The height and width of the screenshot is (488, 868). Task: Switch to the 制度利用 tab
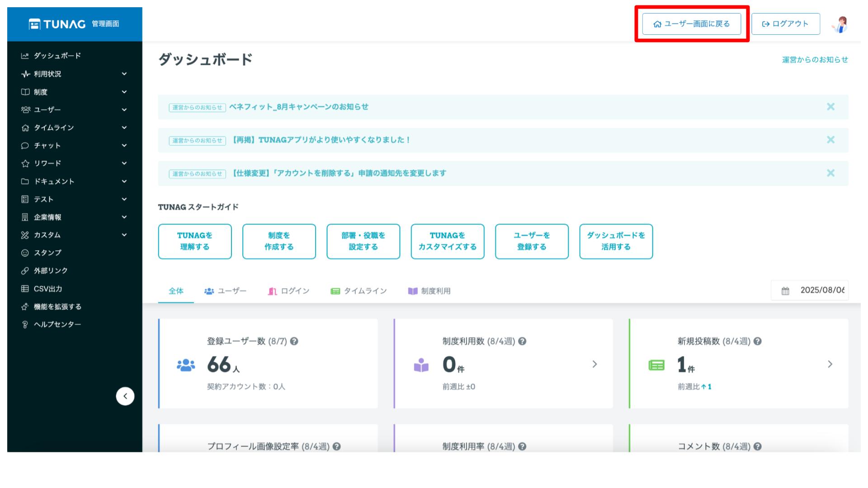click(x=429, y=291)
